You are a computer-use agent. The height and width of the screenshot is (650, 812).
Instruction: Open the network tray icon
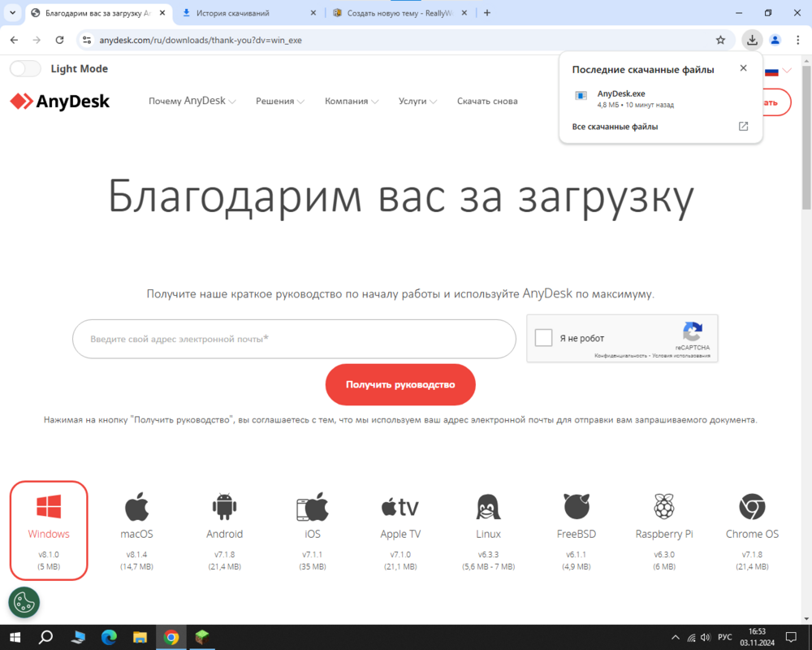coord(691,638)
